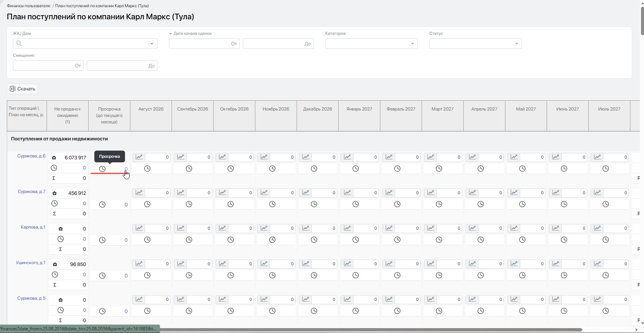Expand the Статус dropdown
The height and width of the screenshot is (333, 644).
pos(475,44)
